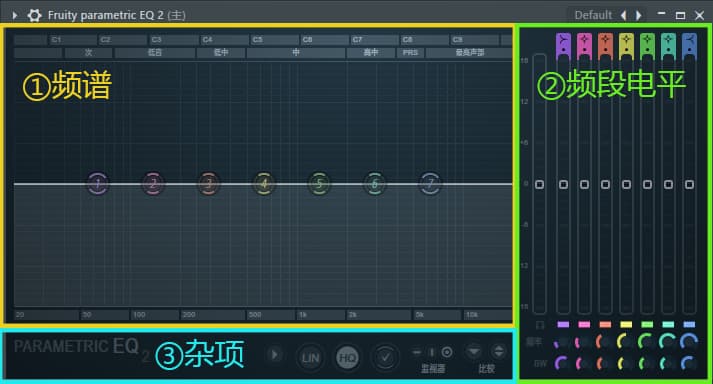
Task: Click the 100 frequency label
Action: [139, 314]
